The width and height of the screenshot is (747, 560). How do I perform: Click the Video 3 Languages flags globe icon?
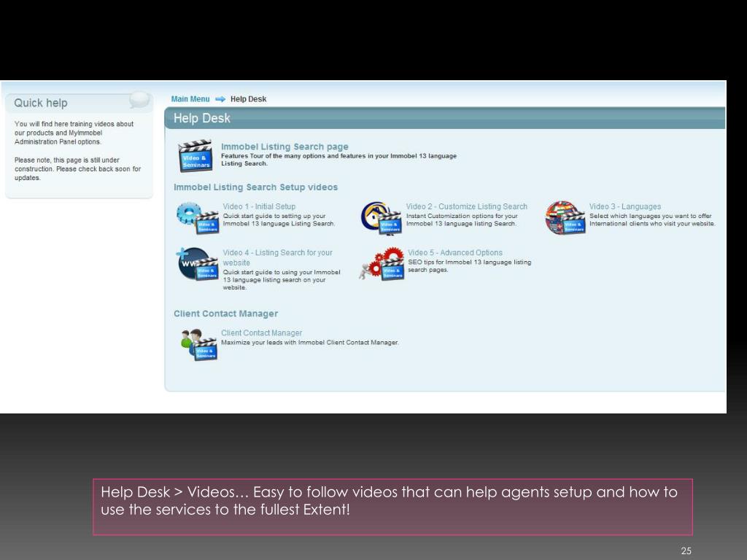565,217
